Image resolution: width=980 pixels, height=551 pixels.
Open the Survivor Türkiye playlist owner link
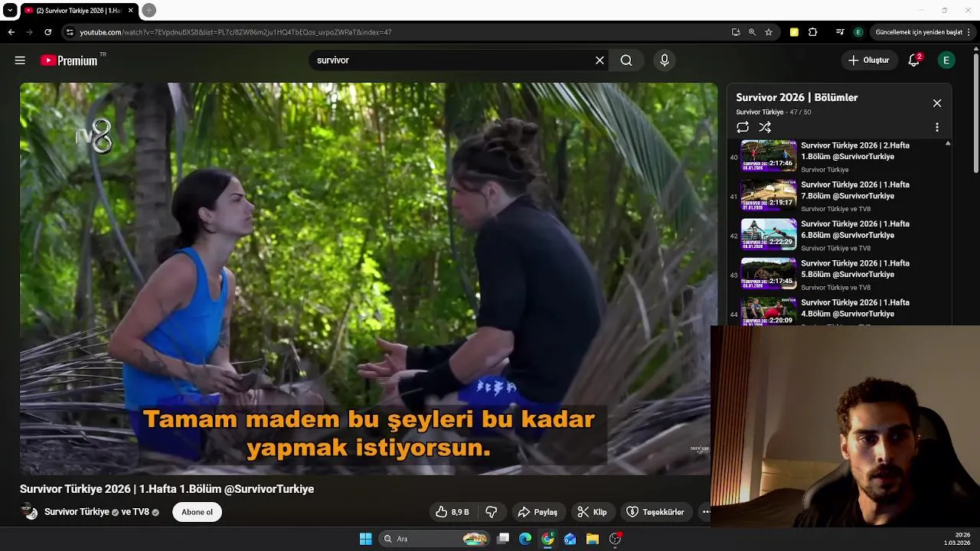click(760, 112)
